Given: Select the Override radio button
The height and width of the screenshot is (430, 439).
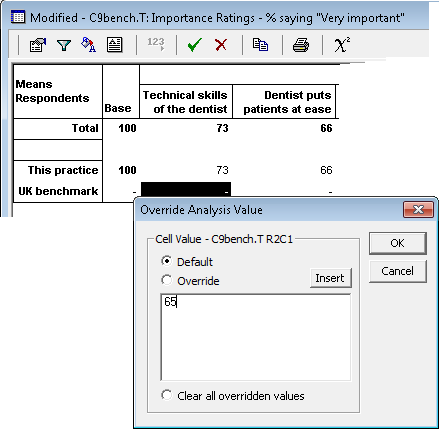Looking at the screenshot, I should point(167,280).
